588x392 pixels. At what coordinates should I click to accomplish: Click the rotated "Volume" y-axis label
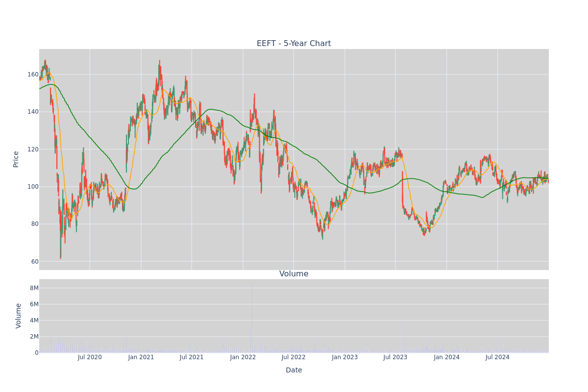(19, 316)
